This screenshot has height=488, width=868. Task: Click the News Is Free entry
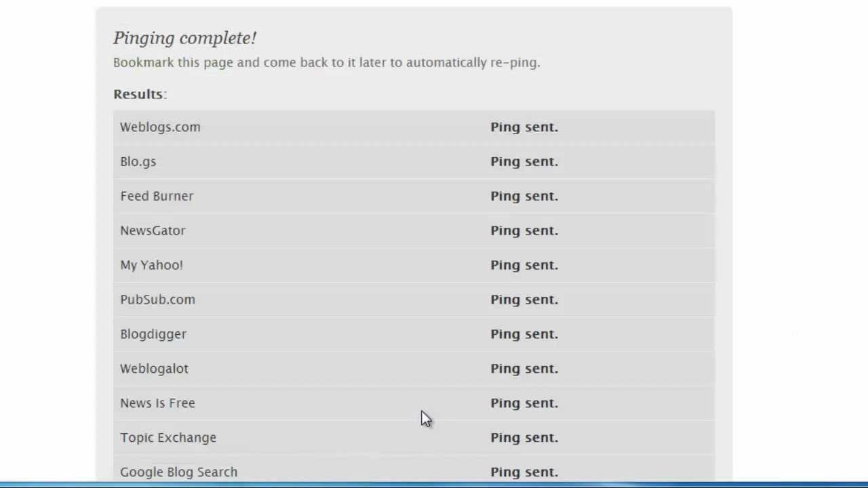tap(157, 403)
